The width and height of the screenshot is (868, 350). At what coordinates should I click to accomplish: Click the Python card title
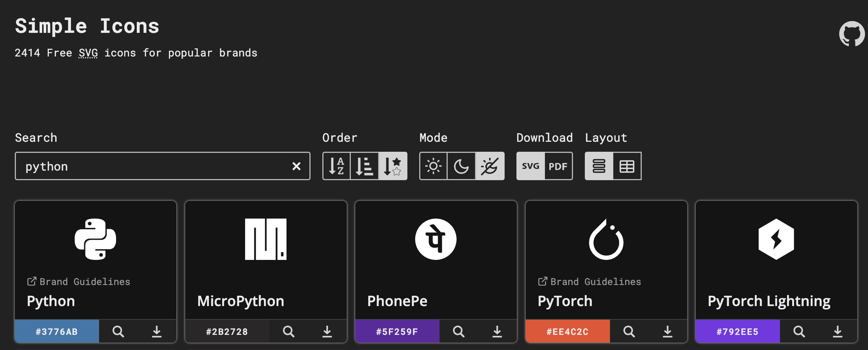coord(51,301)
